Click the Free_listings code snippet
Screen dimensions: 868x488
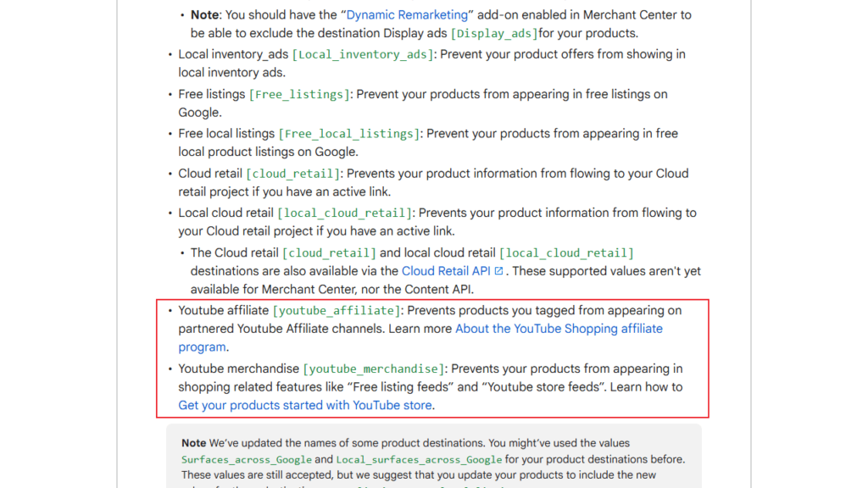pos(298,94)
